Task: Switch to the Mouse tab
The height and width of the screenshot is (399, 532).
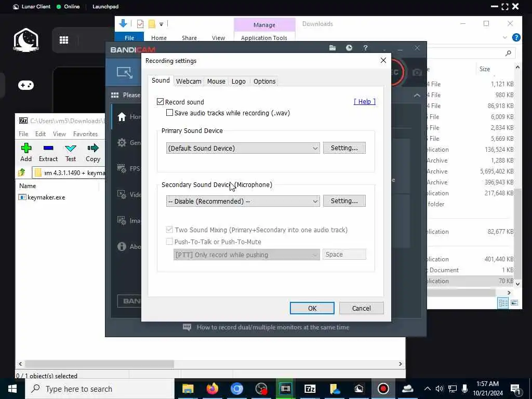Action: (x=216, y=82)
